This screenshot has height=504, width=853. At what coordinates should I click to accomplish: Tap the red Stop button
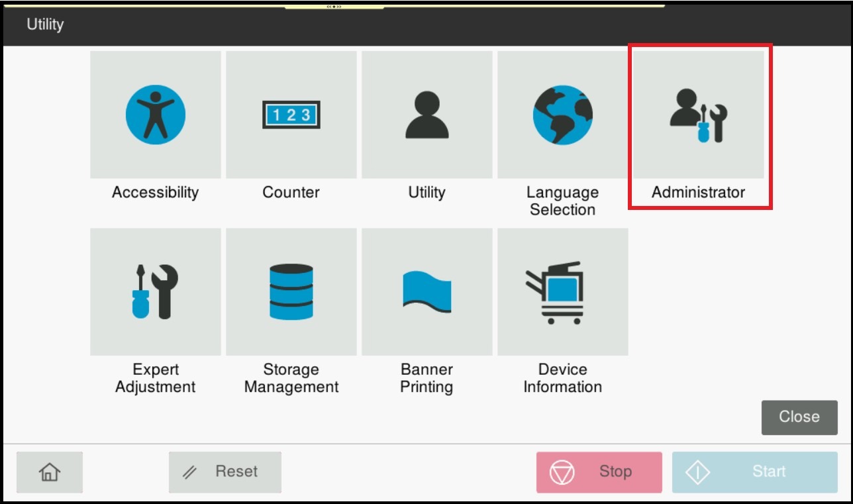[x=599, y=472]
